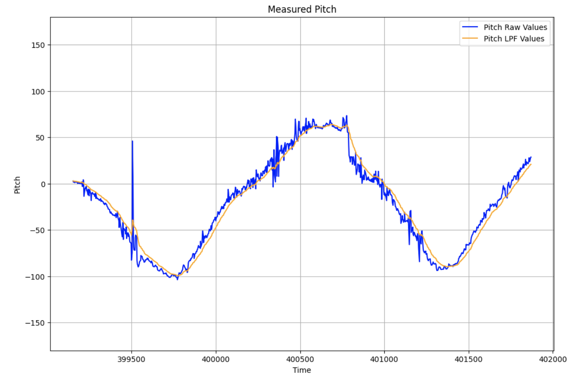Select the "Pitch Raw Values" legend label
Screen dimensions: 588x382
(515, 27)
